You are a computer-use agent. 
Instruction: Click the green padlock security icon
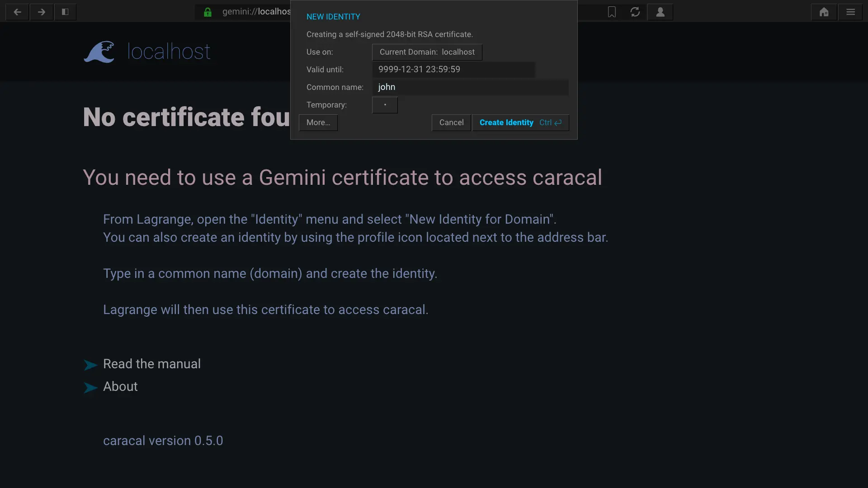(208, 12)
